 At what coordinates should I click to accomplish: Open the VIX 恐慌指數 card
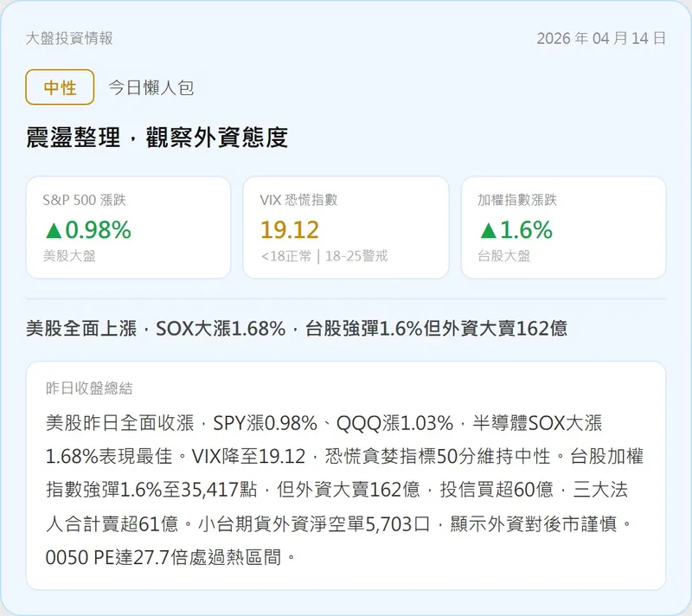coord(346,228)
